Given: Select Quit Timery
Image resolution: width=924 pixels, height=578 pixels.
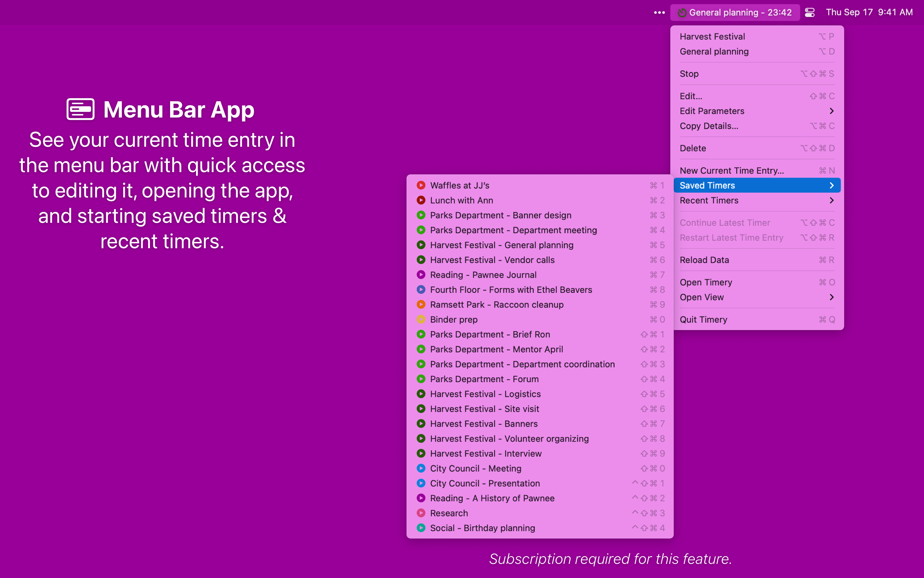Looking at the screenshot, I should coord(757,320).
